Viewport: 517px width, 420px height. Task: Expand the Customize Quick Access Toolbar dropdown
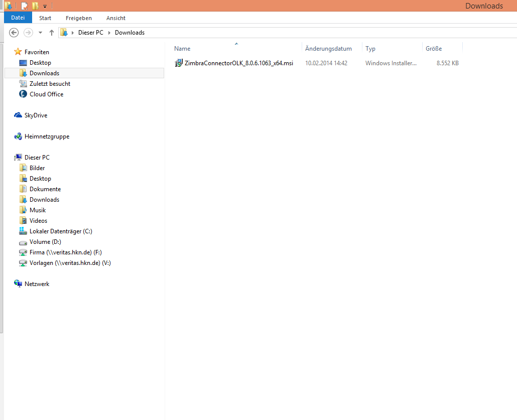click(x=45, y=7)
